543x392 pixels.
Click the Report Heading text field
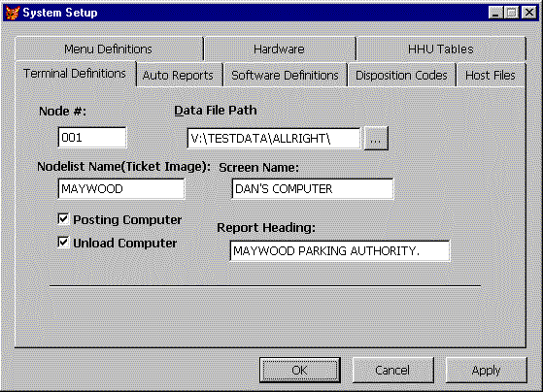(x=340, y=251)
